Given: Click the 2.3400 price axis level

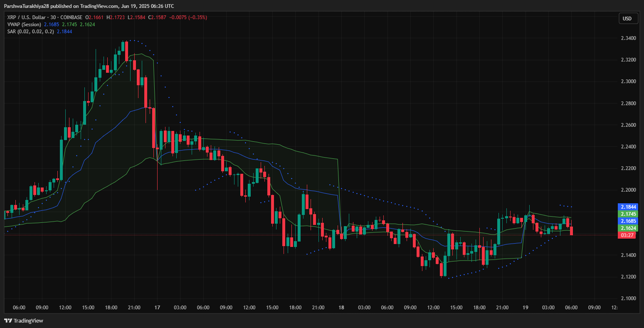Looking at the screenshot, I should 628,38.
